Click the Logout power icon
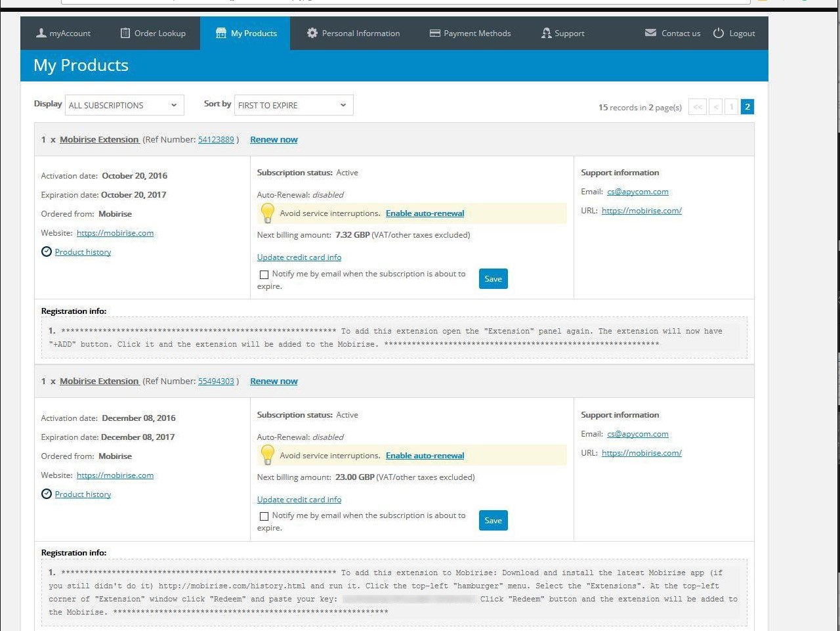 719,33
